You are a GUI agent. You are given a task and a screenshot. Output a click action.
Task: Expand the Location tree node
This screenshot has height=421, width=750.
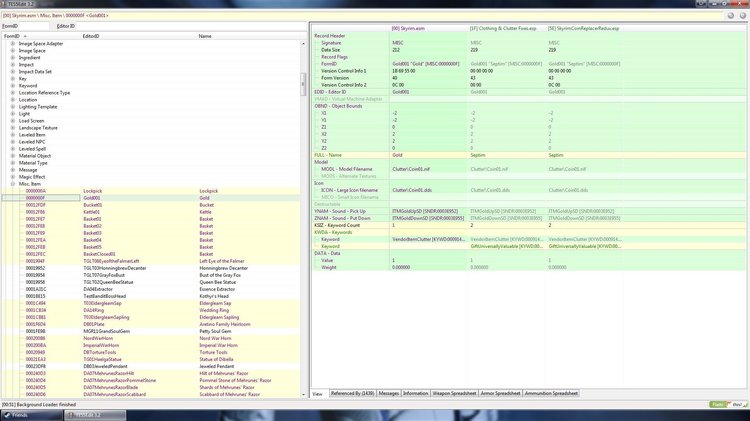click(x=13, y=100)
